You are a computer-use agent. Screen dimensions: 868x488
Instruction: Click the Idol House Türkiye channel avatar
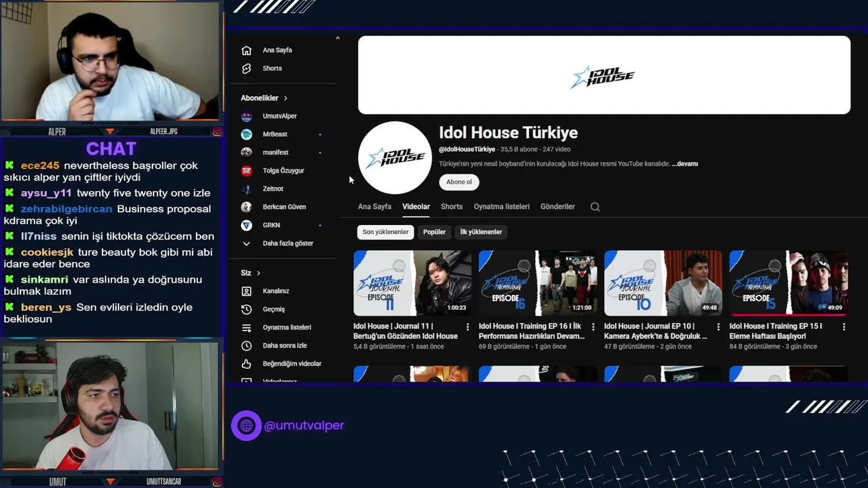point(395,158)
